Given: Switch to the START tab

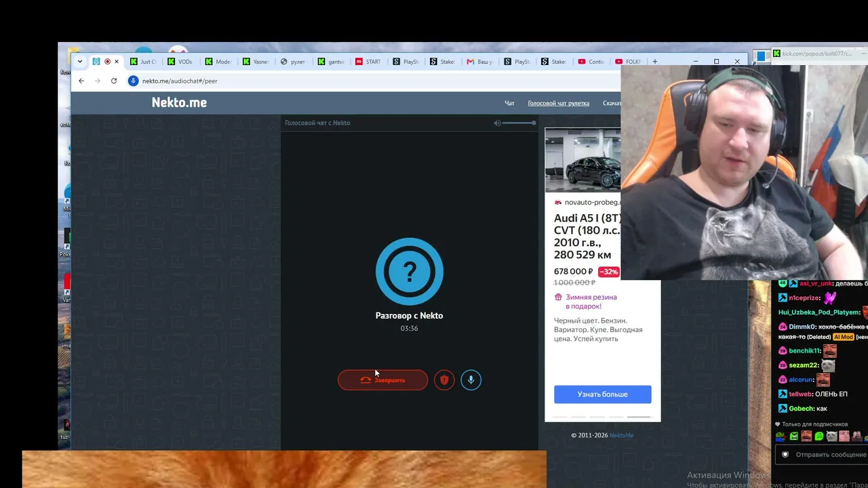Looking at the screenshot, I should coord(368,62).
